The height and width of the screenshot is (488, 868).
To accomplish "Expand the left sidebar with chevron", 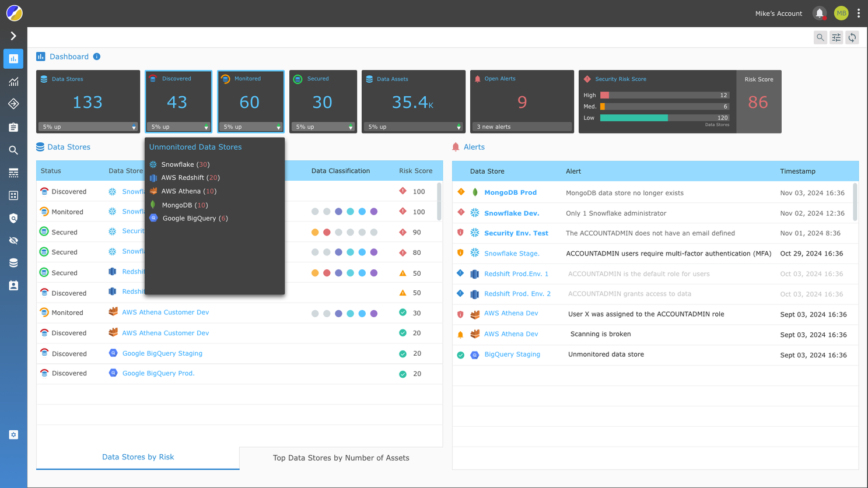I will pyautogui.click(x=13, y=36).
